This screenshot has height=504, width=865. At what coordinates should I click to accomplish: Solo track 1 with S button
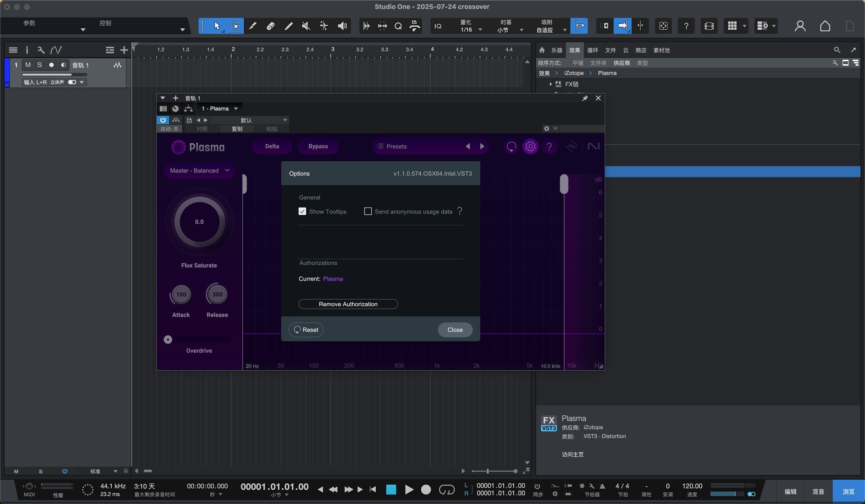click(x=39, y=65)
